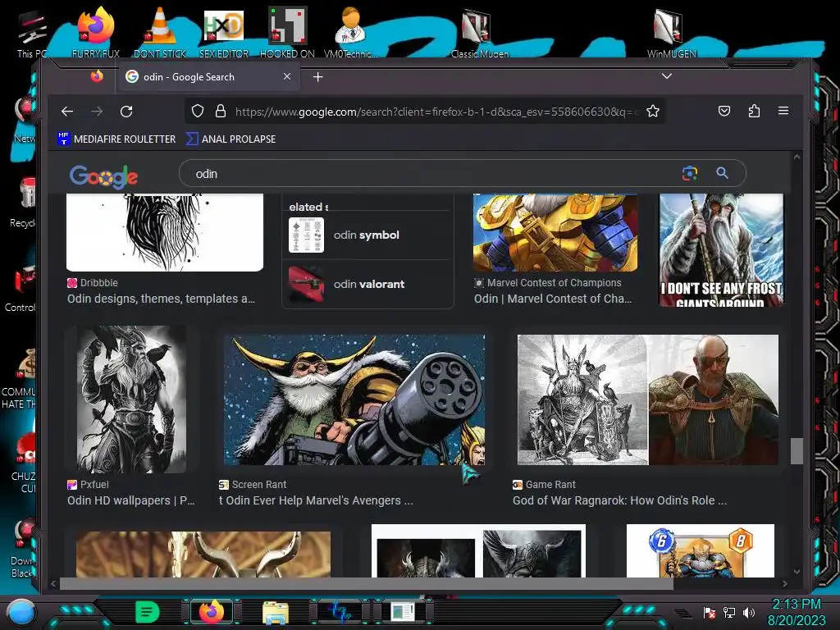Open the Screen Rant Odin minigun image
Image resolution: width=840 pixels, height=630 pixels.
click(x=354, y=399)
